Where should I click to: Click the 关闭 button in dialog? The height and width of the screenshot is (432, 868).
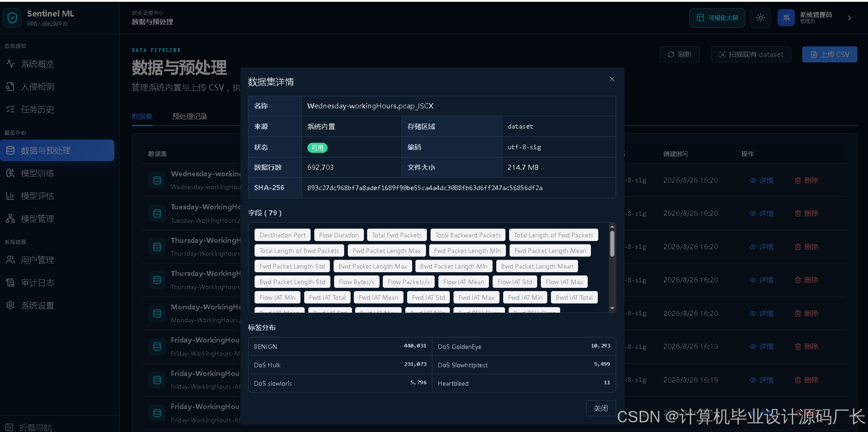[x=601, y=408]
